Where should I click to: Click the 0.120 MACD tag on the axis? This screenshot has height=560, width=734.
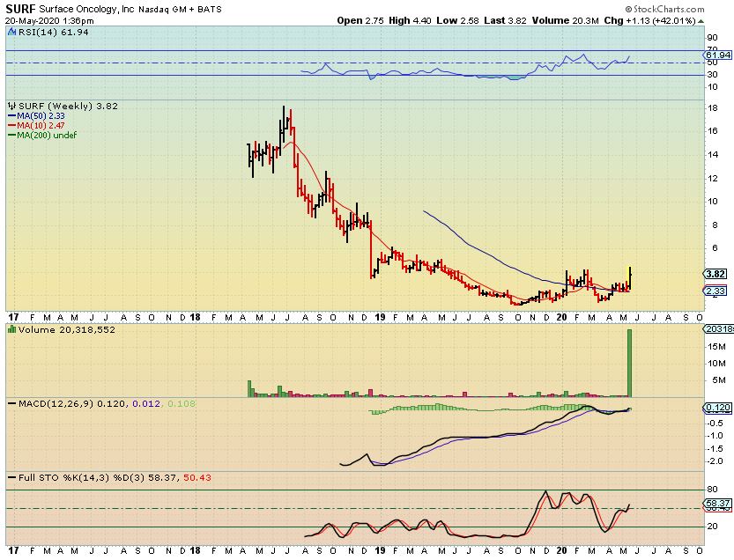coord(718,408)
